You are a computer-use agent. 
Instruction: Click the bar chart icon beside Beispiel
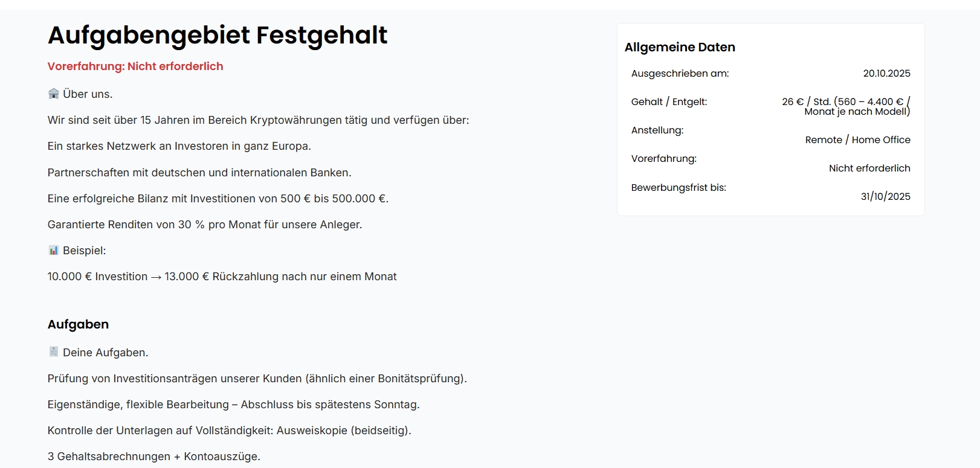53,250
